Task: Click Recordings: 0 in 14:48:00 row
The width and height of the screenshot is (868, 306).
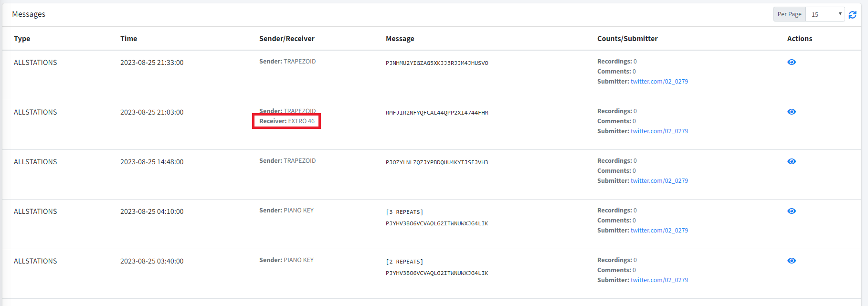Action: coord(617,161)
